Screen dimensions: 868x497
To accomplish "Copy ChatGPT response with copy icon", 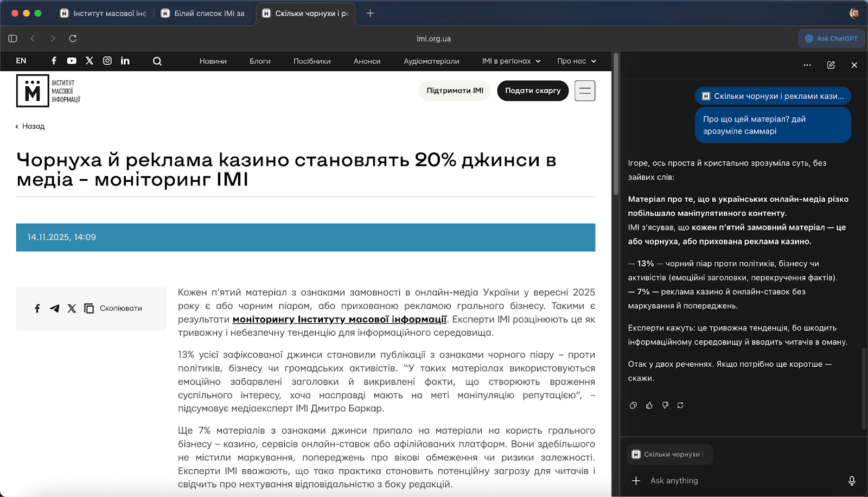I will 633,405.
